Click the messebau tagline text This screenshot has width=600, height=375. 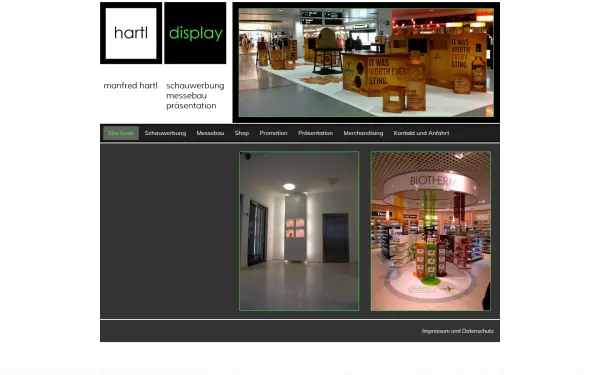click(x=186, y=96)
